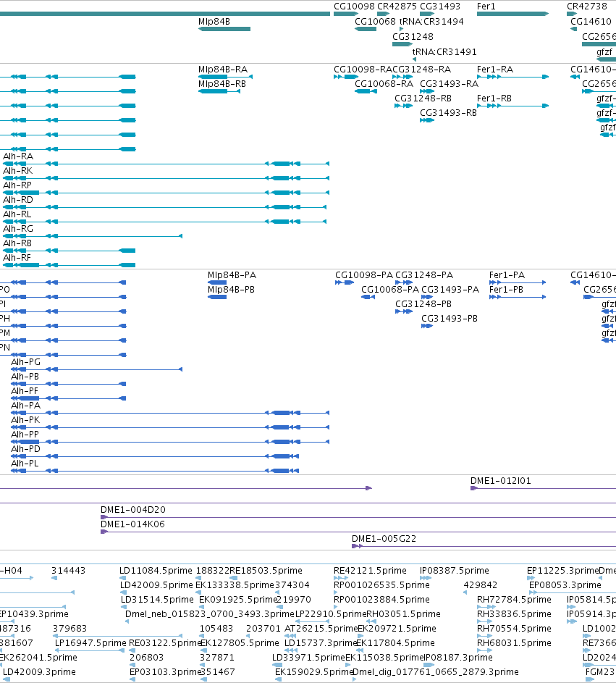Select the CR42875 gene label
Screen dimensions: 616x683
pyautogui.click(x=397, y=7)
